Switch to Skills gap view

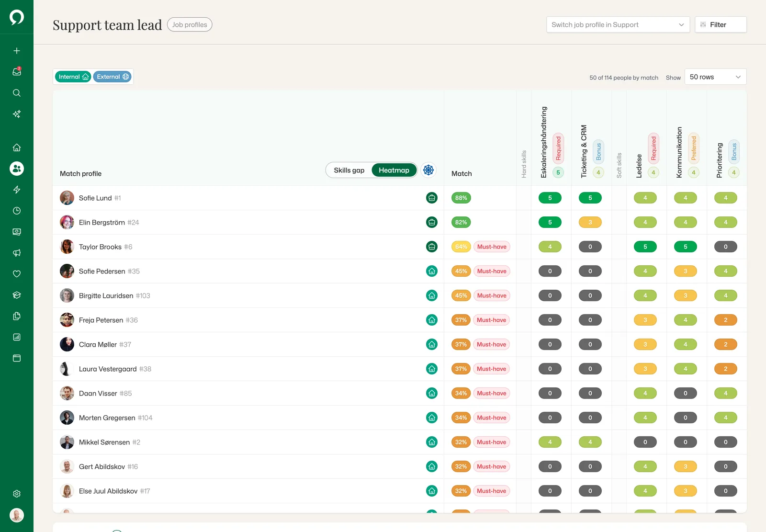point(349,170)
